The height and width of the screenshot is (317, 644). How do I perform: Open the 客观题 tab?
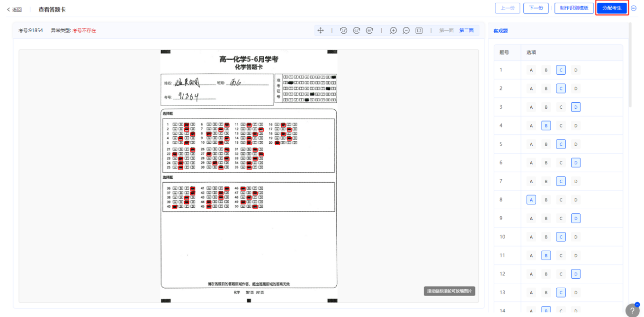501,31
